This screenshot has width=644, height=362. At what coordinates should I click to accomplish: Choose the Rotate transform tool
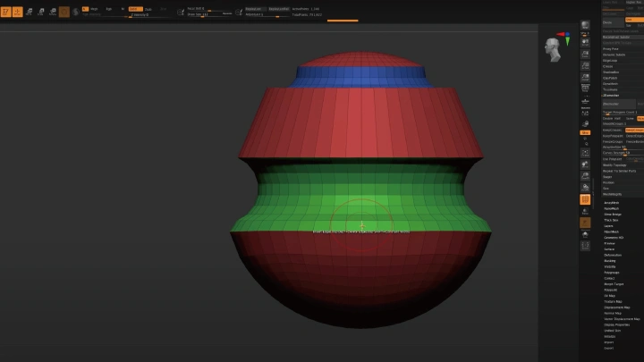[53, 12]
